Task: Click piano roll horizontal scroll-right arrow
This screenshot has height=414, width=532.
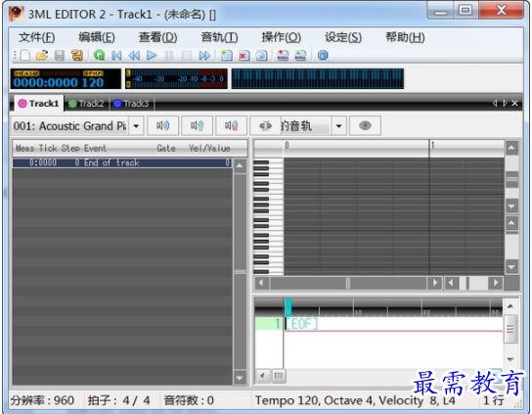Action: tap(434, 283)
